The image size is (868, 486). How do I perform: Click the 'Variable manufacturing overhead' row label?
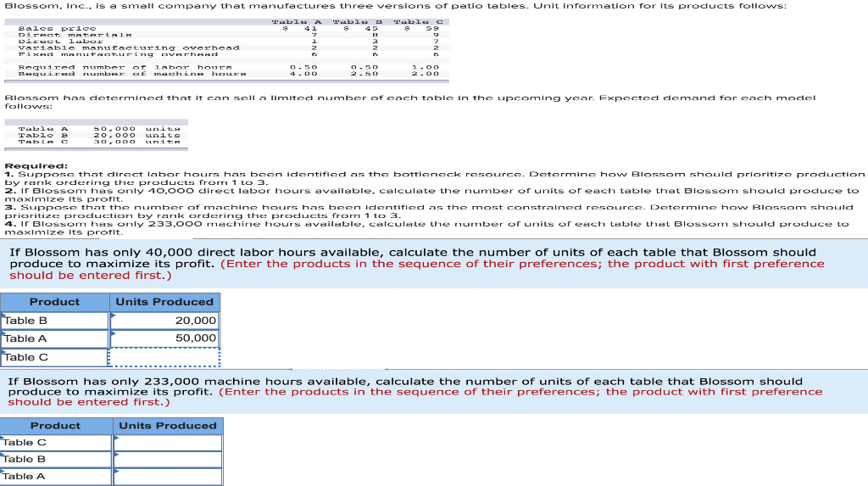click(x=129, y=47)
